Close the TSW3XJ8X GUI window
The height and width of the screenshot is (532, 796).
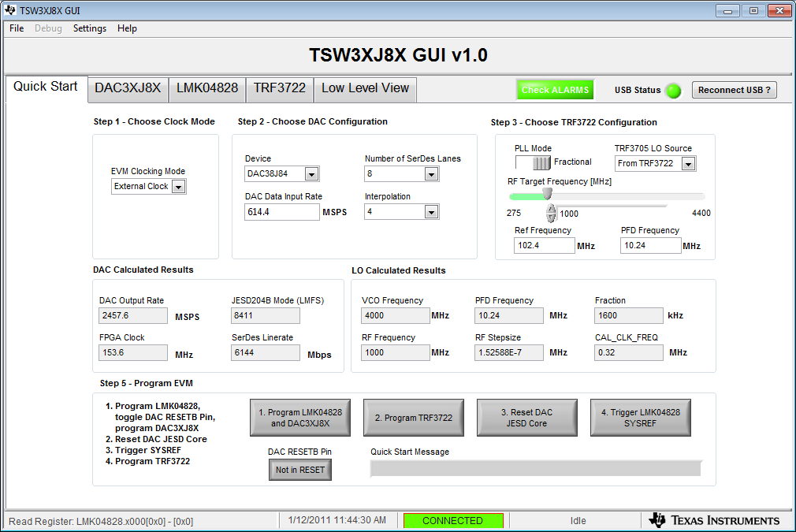pyautogui.click(x=779, y=11)
